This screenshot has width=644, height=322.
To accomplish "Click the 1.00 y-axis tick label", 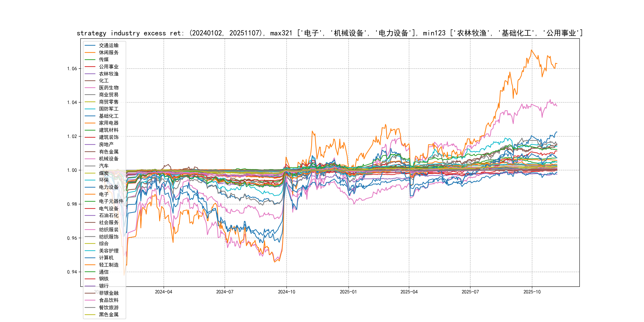I will pos(72,170).
